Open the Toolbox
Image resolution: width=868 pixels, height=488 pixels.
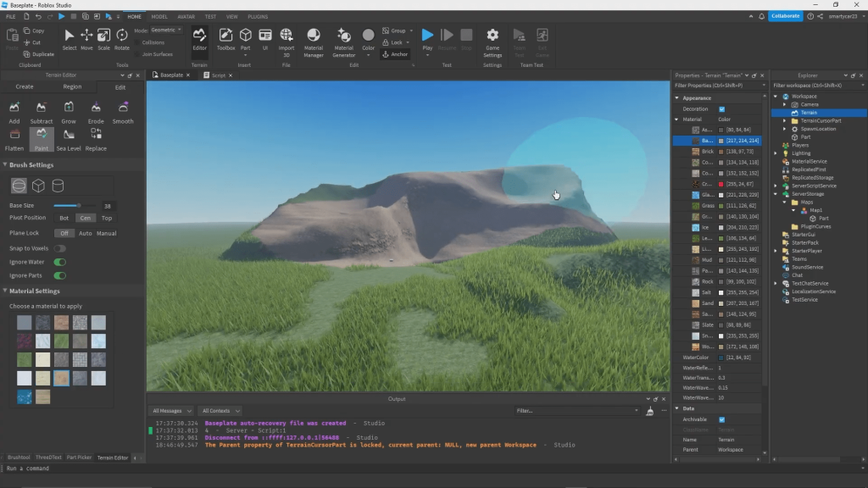coord(225,40)
